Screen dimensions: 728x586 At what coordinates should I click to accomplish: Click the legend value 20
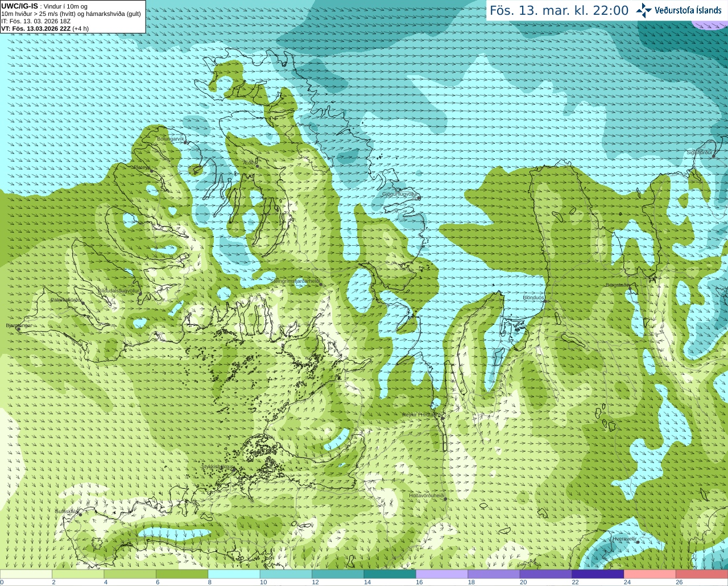tap(523, 582)
